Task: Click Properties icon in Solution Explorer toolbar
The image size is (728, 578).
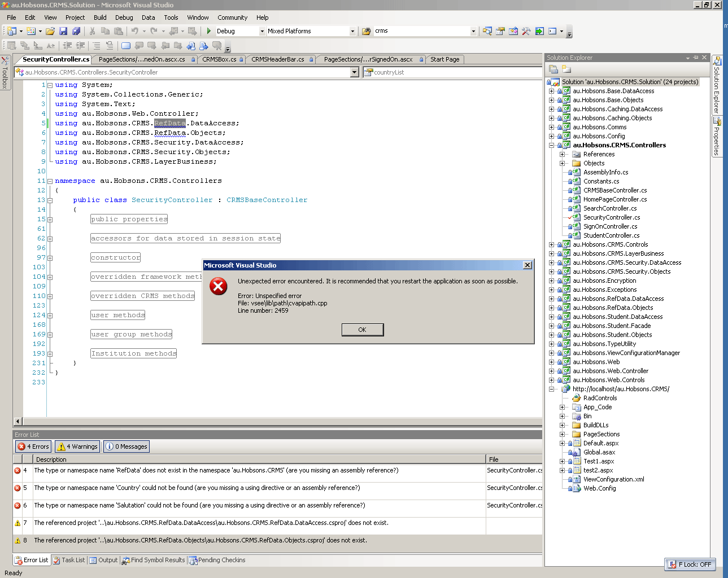Action: (553, 69)
